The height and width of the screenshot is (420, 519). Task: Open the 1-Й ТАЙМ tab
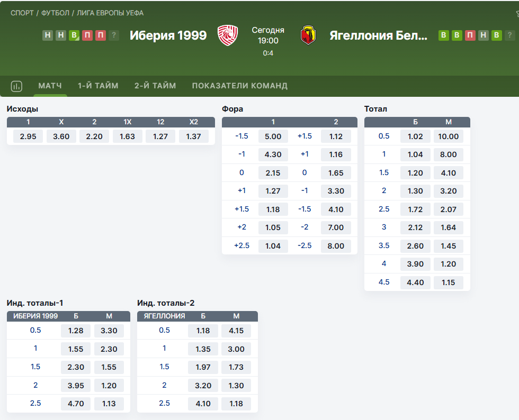pyautogui.click(x=98, y=86)
